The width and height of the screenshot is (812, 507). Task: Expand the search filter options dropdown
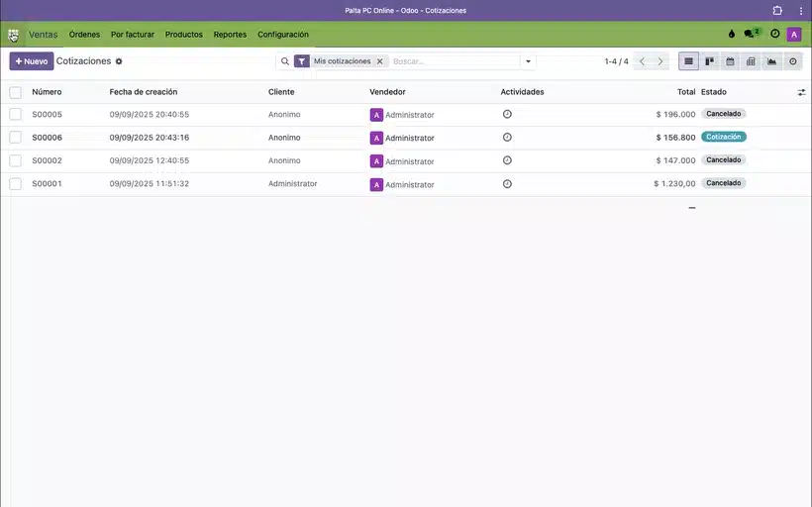[529, 61]
